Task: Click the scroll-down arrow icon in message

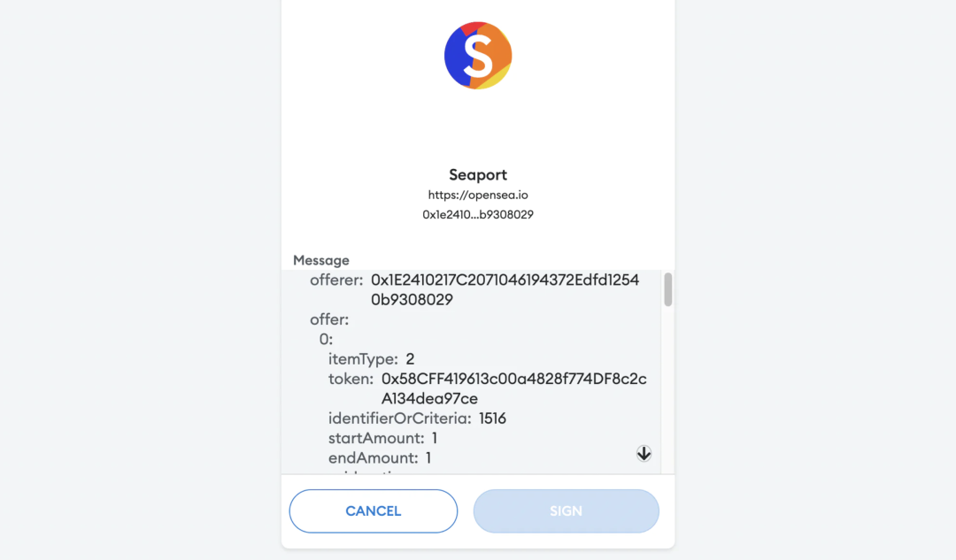Action: (x=644, y=453)
